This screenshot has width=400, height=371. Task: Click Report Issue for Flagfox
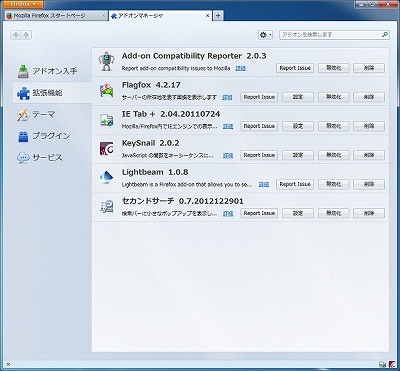click(259, 97)
